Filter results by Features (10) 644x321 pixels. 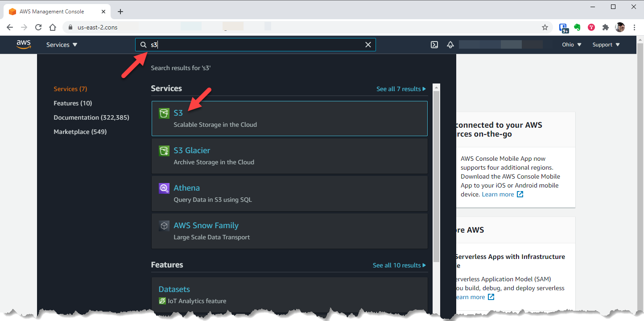pyautogui.click(x=73, y=103)
